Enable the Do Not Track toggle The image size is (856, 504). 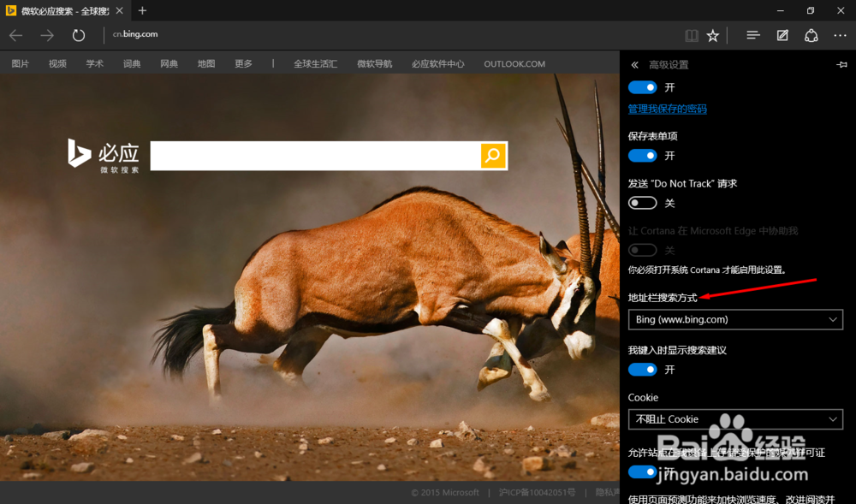point(642,203)
